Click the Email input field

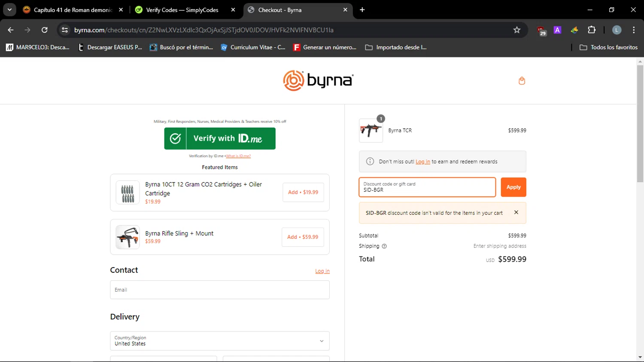[220, 290]
